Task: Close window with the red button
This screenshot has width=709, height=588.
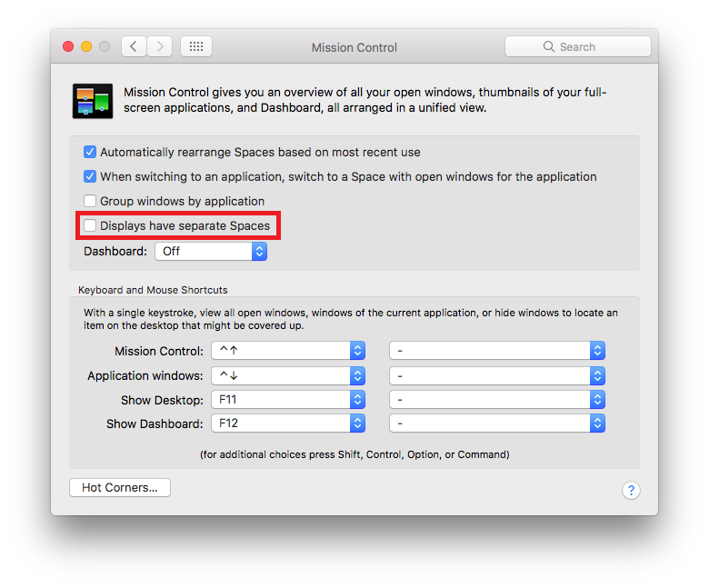Action: pos(68,46)
